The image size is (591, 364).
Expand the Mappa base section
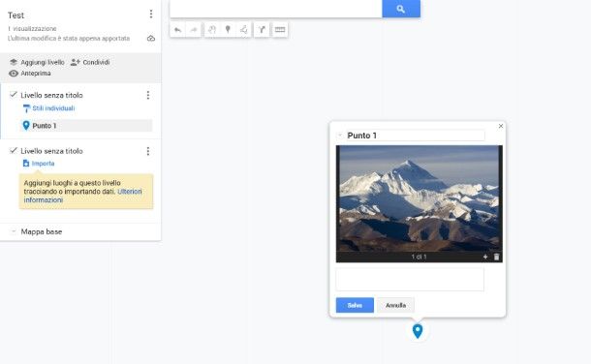point(14,231)
